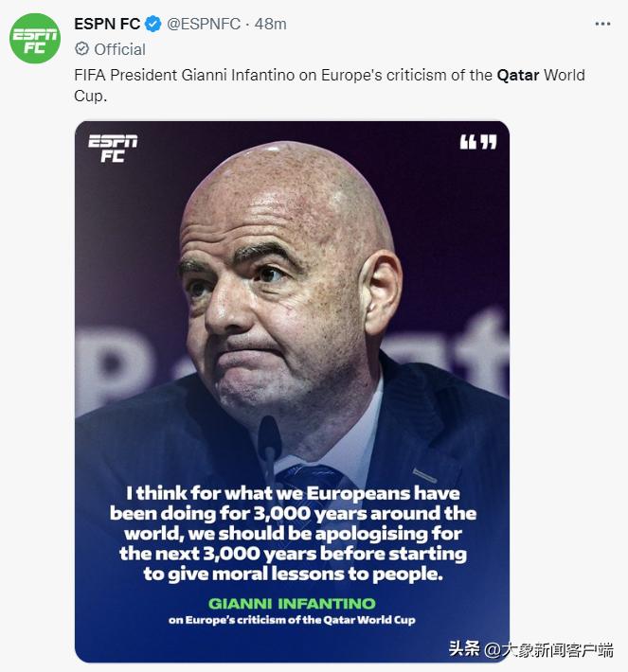Screen dimensions: 628x672
Task: Click the 48m tweet timestamp
Action: point(270,24)
